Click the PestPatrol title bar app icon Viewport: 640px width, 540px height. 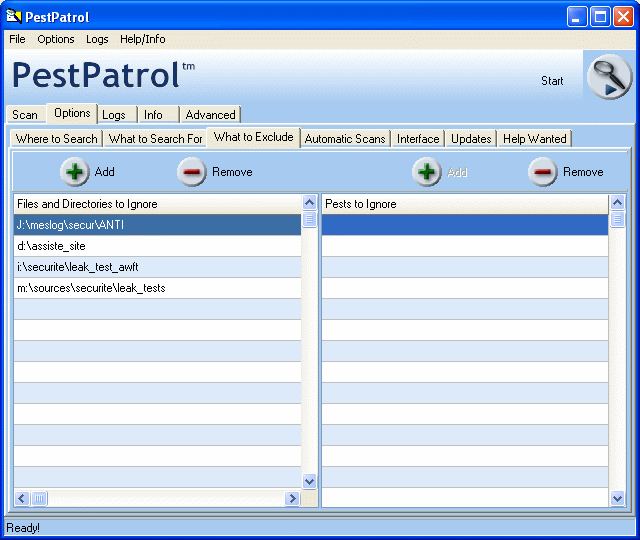(13, 16)
